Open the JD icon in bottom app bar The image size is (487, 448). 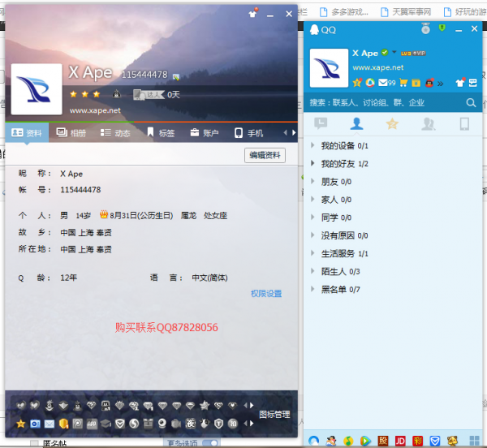(400, 441)
